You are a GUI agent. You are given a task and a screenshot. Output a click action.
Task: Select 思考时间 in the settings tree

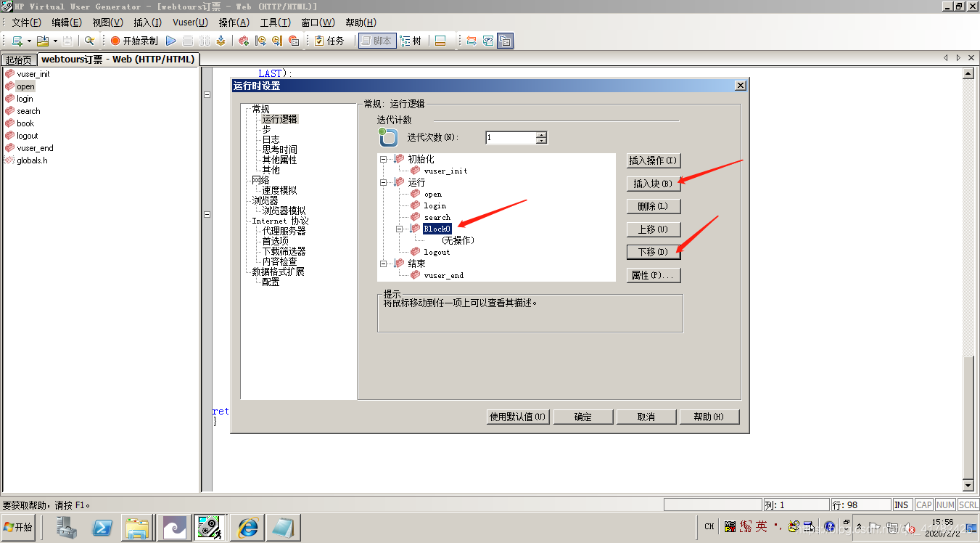tap(279, 150)
